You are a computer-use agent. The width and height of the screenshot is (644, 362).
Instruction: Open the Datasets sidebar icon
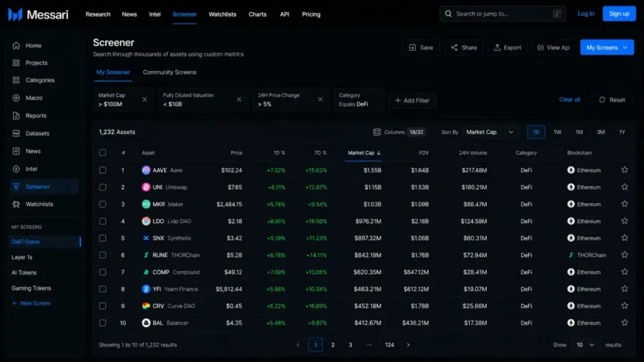click(x=16, y=133)
